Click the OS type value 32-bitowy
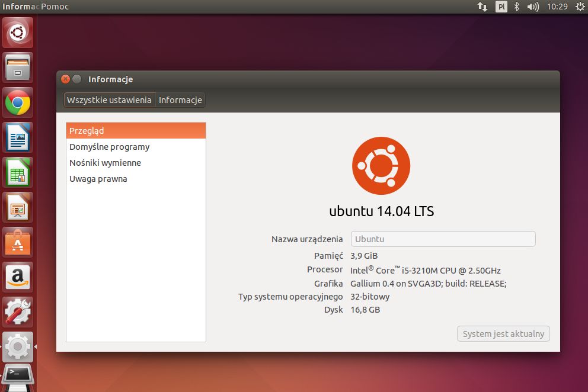 pyautogui.click(x=370, y=297)
